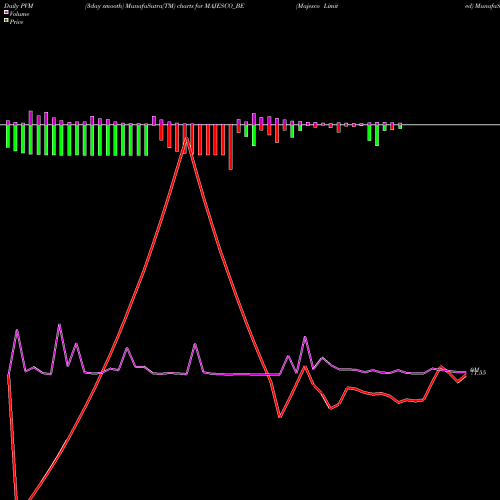The width and height of the screenshot is (500, 500).
Task: Click the MAJESCO_BE chart title text
Action: coord(165,6)
